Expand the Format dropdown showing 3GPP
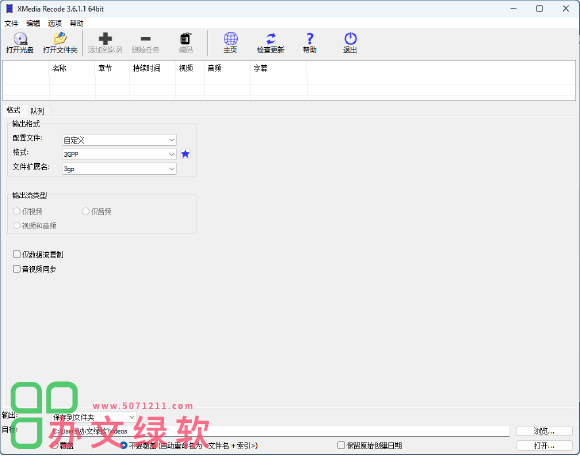 tap(119, 154)
